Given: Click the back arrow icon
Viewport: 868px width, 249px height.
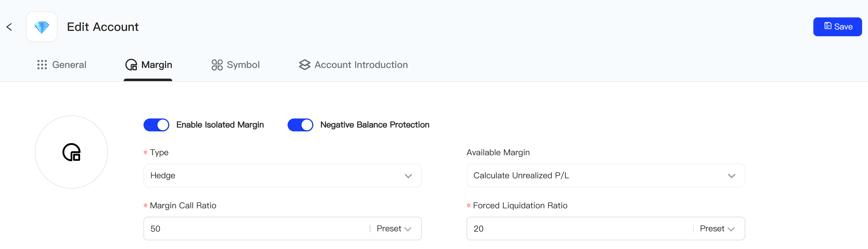Looking at the screenshot, I should (10, 27).
